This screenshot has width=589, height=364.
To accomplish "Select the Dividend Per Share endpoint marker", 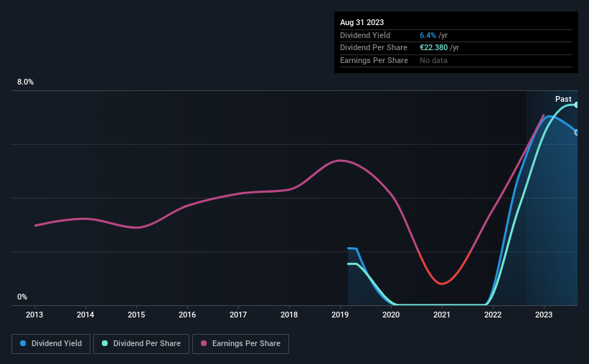I will click(577, 105).
